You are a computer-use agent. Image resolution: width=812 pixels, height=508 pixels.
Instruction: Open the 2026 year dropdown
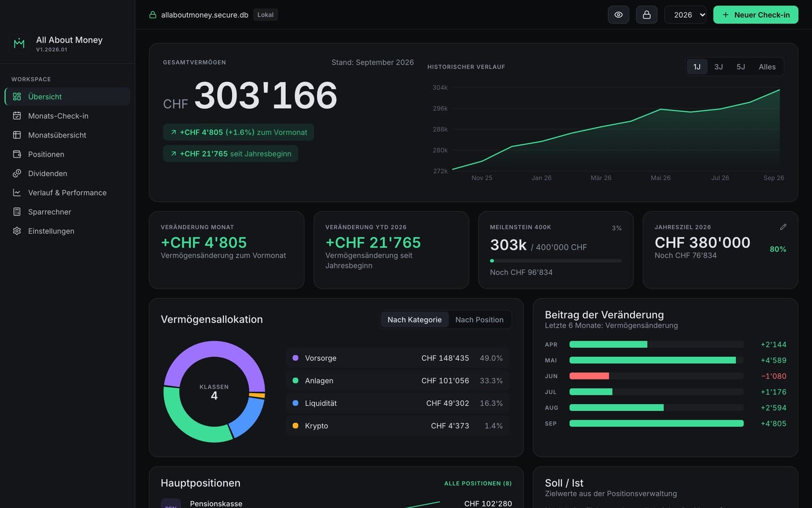pyautogui.click(x=685, y=15)
